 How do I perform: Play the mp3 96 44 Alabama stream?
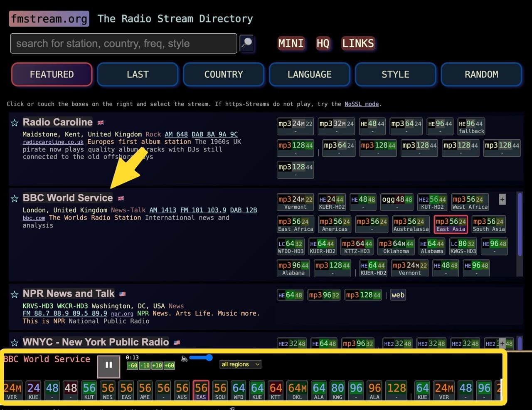tap(293, 268)
